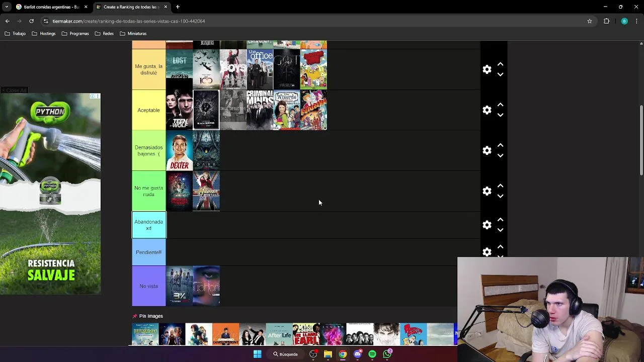Select the "Me gusta, la disfruté" tier label
Screen dimensions: 644x362
149,69
